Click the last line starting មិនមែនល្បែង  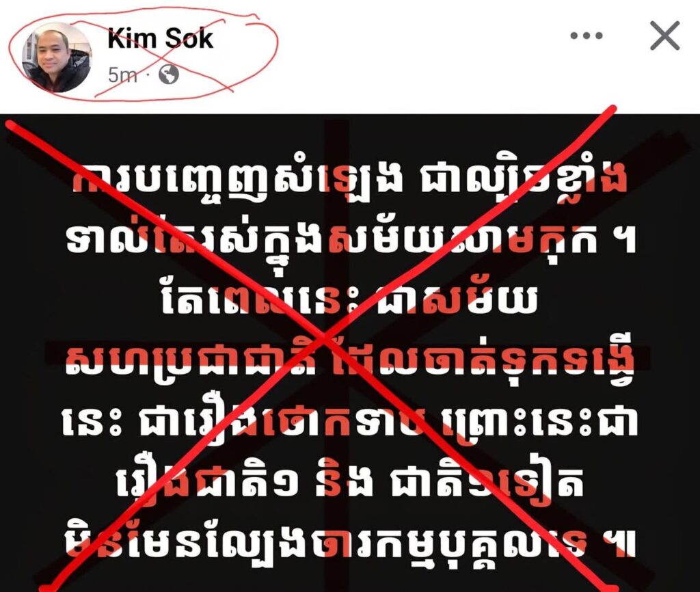350,543
